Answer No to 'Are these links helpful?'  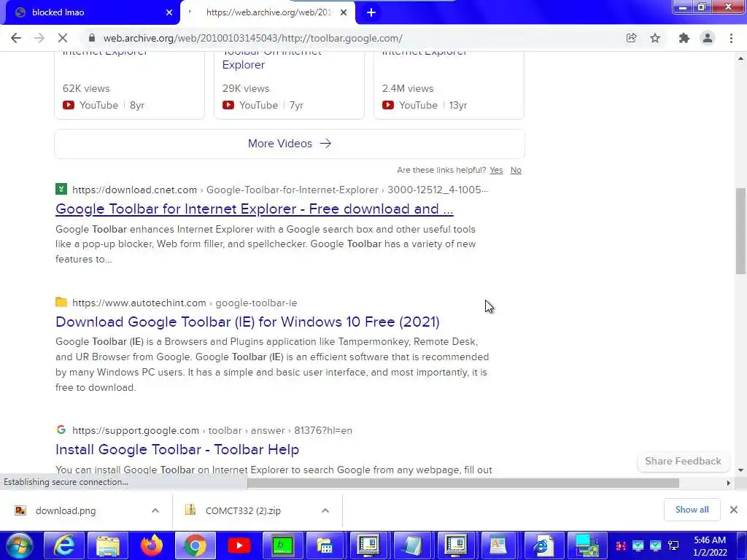coord(516,170)
